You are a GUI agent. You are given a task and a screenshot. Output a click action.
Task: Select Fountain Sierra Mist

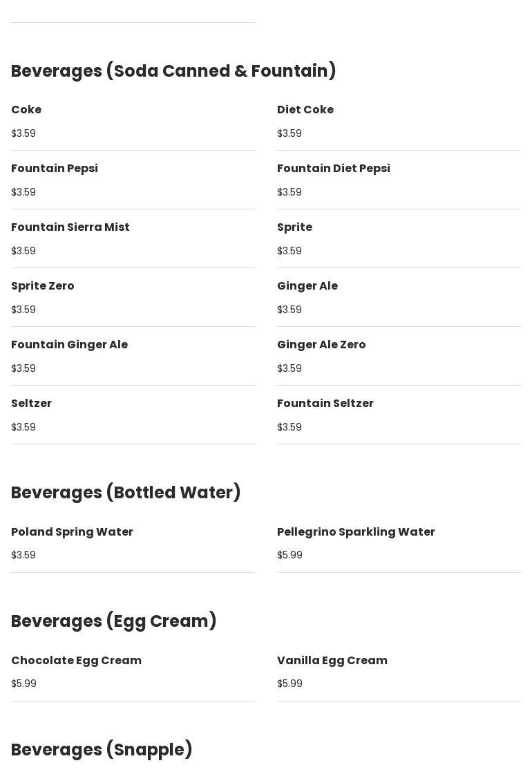(70, 227)
